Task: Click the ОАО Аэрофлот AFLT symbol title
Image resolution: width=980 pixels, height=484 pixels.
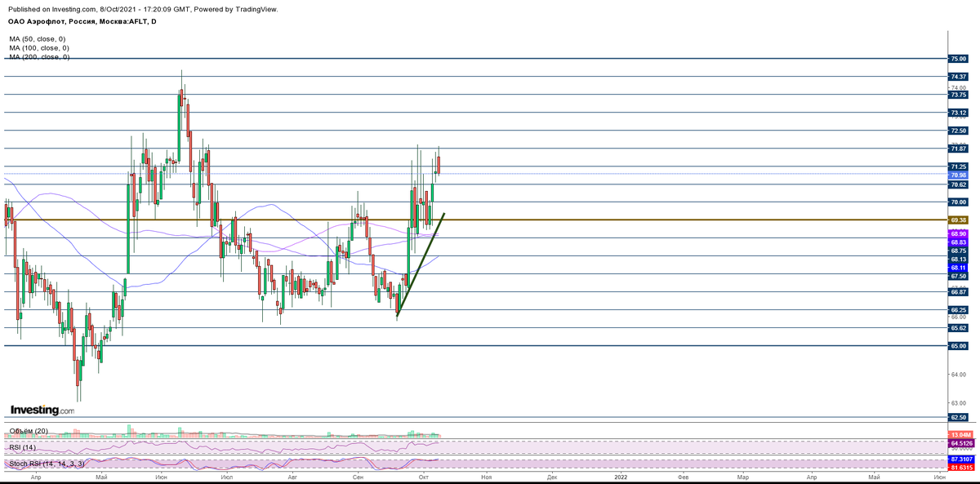Action: pyautogui.click(x=82, y=21)
